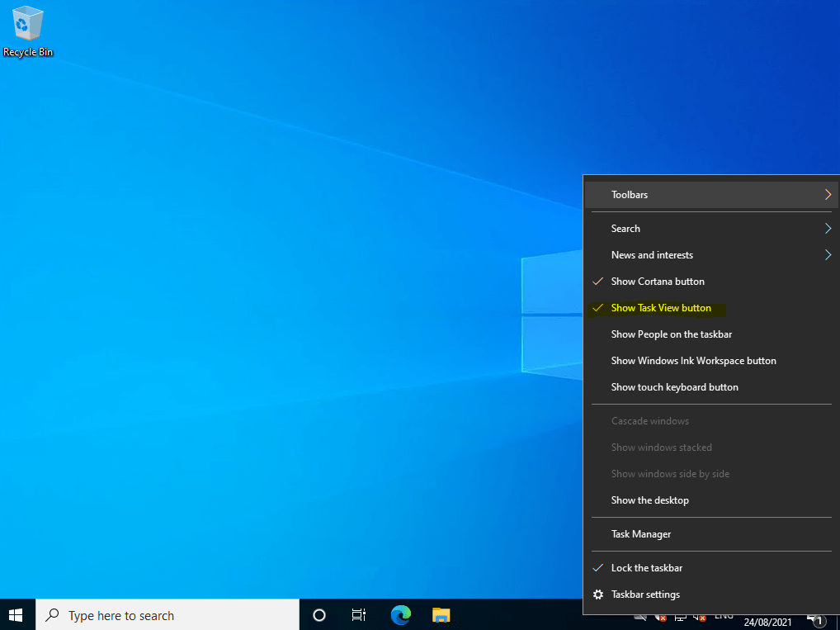Open File Explorer from the taskbar
The height and width of the screenshot is (630, 840).
(x=441, y=615)
